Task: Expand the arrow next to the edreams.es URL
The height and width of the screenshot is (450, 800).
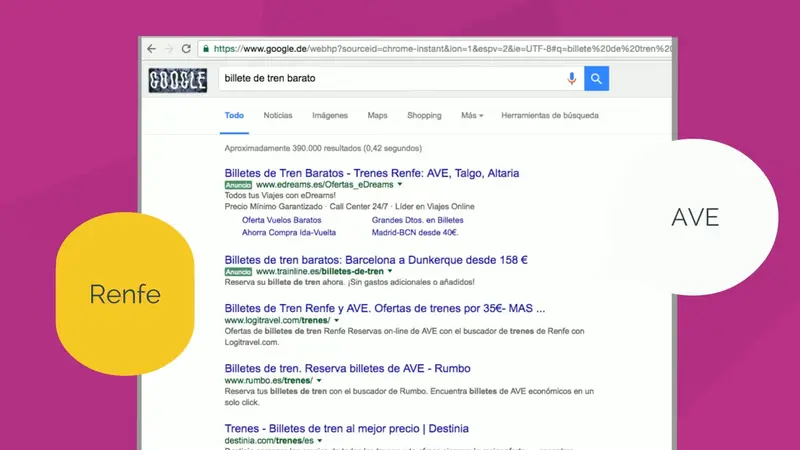Action: pyautogui.click(x=400, y=184)
